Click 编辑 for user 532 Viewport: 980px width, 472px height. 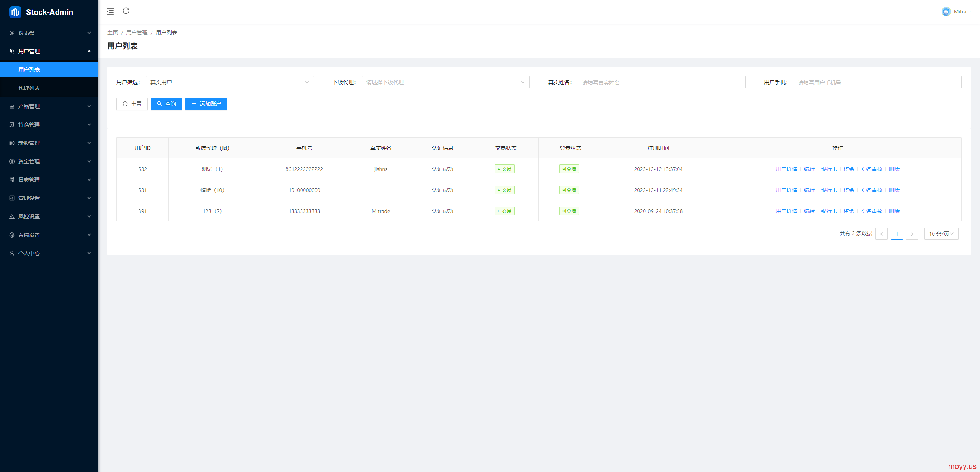click(x=809, y=169)
